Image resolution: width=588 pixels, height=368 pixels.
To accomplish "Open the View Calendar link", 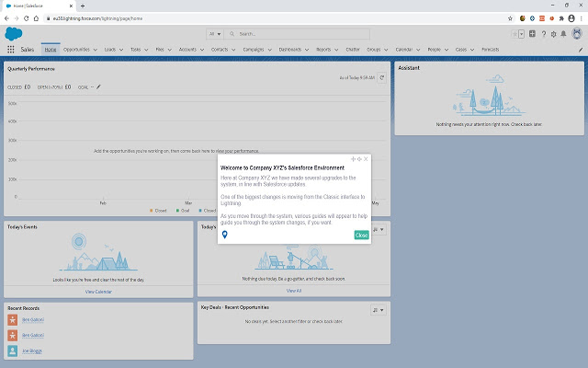I will pos(98,291).
